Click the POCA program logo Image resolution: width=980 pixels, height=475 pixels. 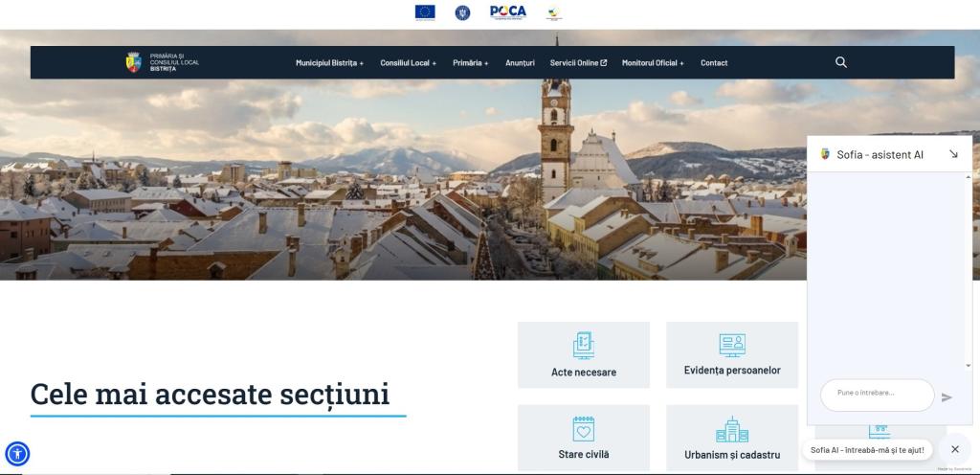click(x=507, y=12)
